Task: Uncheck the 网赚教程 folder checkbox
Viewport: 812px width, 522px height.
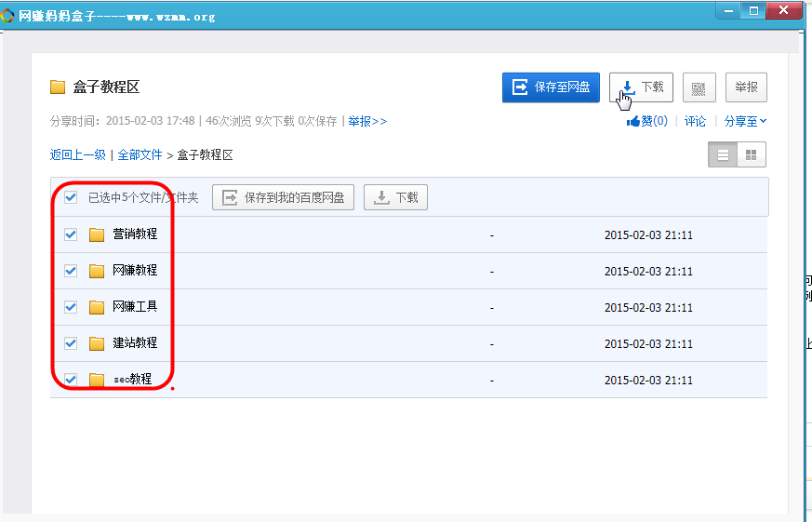Action: coord(71,271)
